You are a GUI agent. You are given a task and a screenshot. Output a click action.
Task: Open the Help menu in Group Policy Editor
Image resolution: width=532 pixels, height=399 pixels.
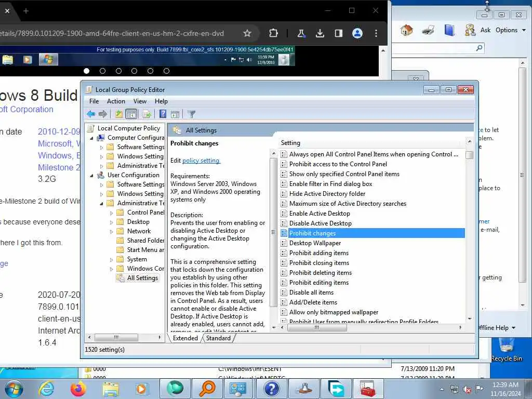[161, 101]
